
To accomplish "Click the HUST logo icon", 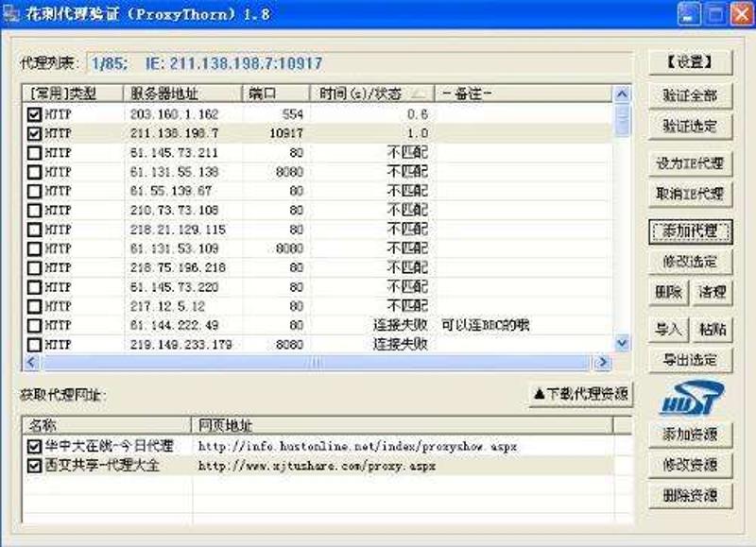I will click(x=692, y=399).
